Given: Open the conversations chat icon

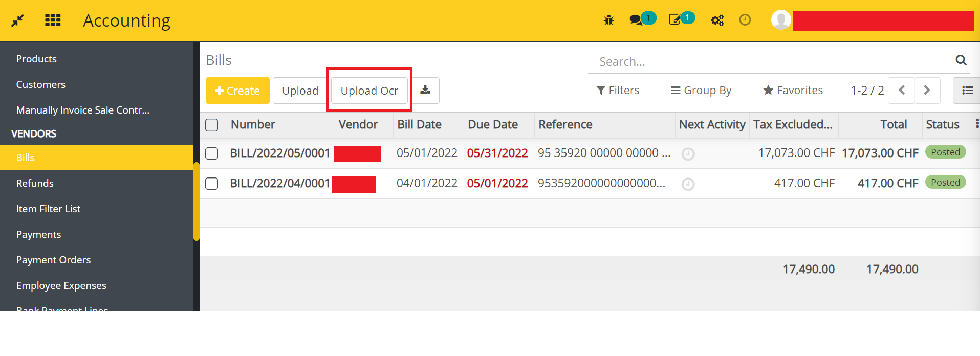Looking at the screenshot, I should (x=636, y=20).
